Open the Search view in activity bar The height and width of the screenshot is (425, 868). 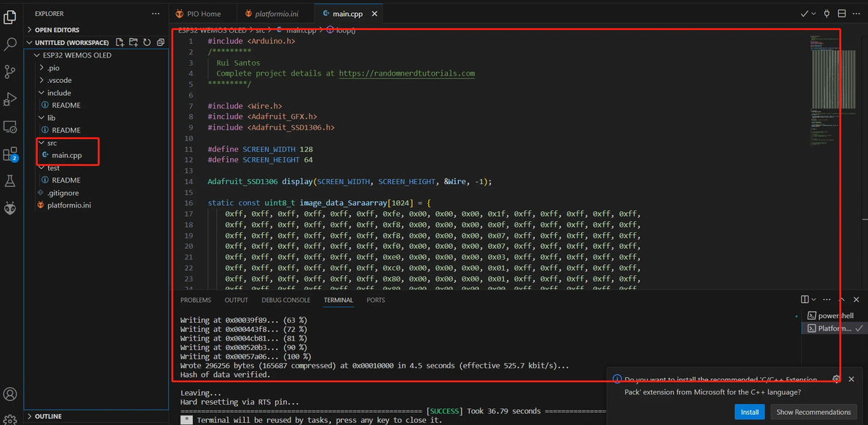(10, 44)
